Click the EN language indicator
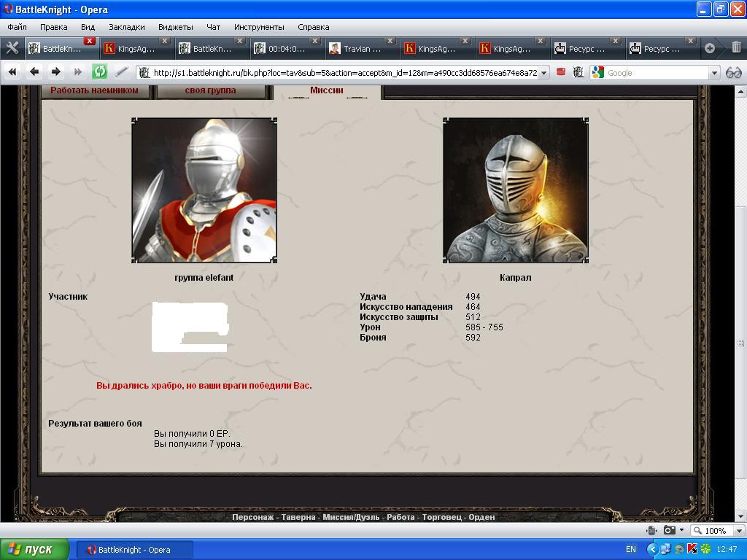Viewport: 747px width, 560px height. click(x=631, y=550)
